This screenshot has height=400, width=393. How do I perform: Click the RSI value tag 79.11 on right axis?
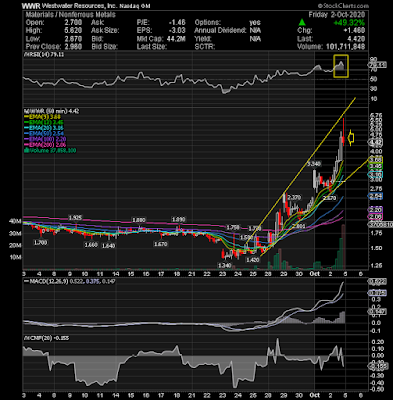tap(377, 65)
